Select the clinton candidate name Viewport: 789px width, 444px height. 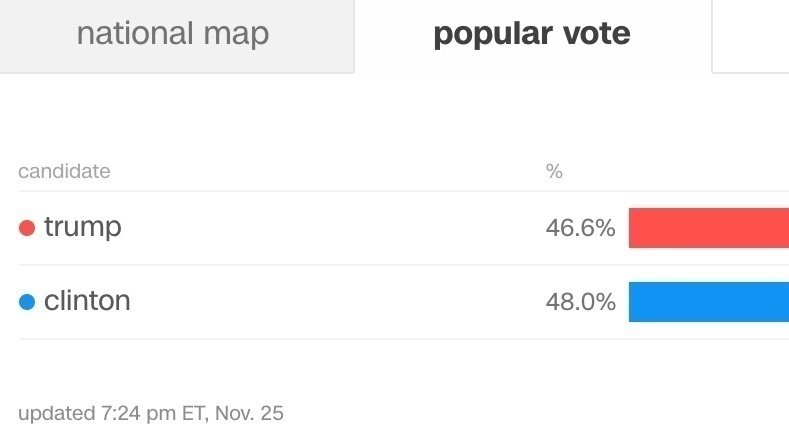[87, 301]
